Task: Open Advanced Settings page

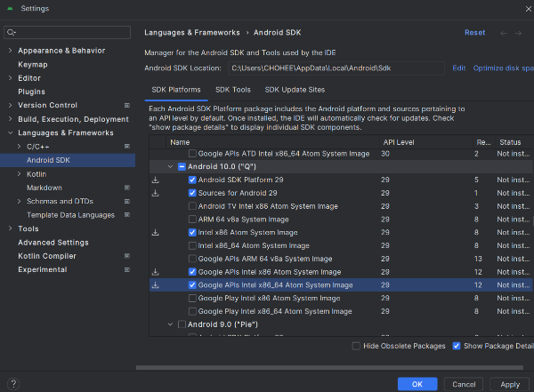Action: click(x=53, y=243)
